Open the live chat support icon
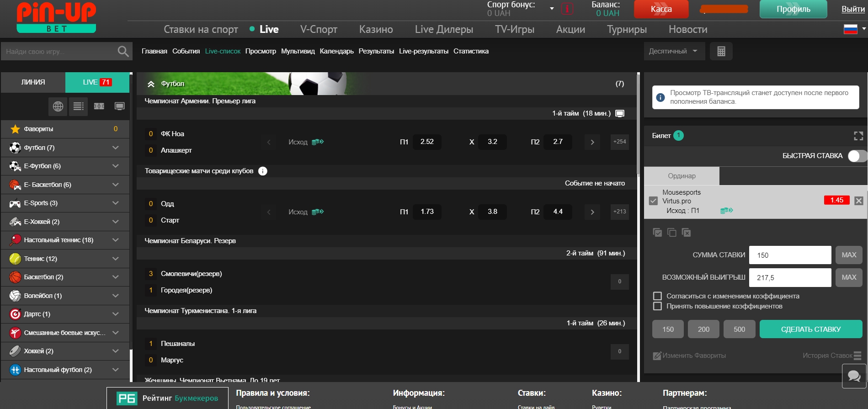868x409 pixels. [x=854, y=376]
